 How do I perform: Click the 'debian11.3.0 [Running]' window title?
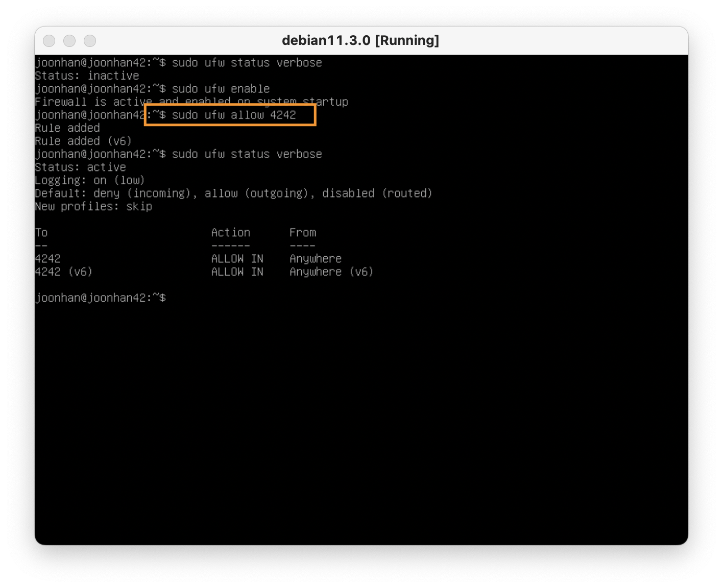click(360, 40)
